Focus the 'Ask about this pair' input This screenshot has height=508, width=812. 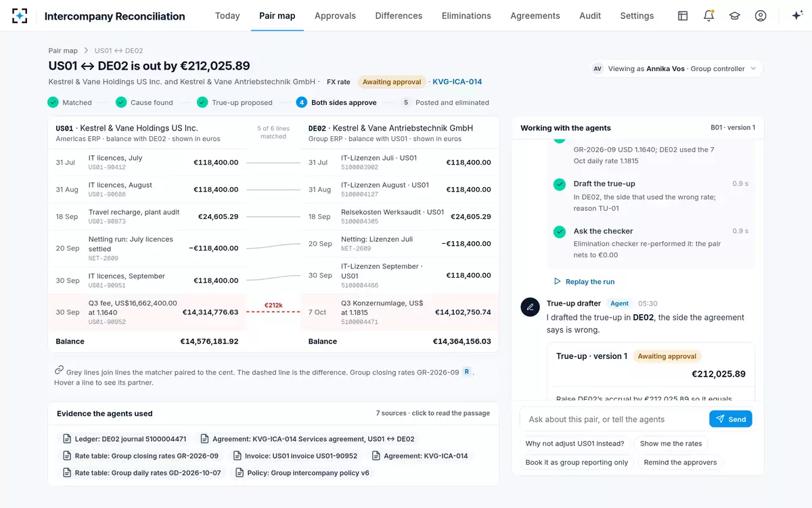[614, 419]
